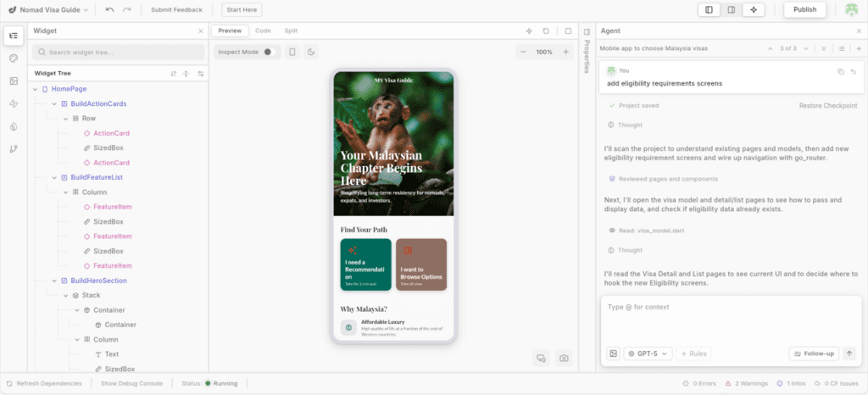This screenshot has height=395, width=868.
Task: Go to previous chat with up chevron
Action: coord(770,48)
